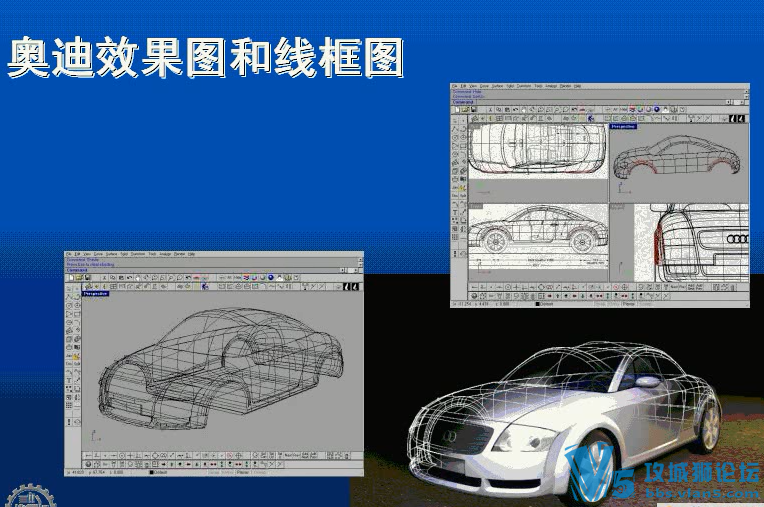Click Undo arrow icon in single-viewport Rhino window

click(129, 277)
